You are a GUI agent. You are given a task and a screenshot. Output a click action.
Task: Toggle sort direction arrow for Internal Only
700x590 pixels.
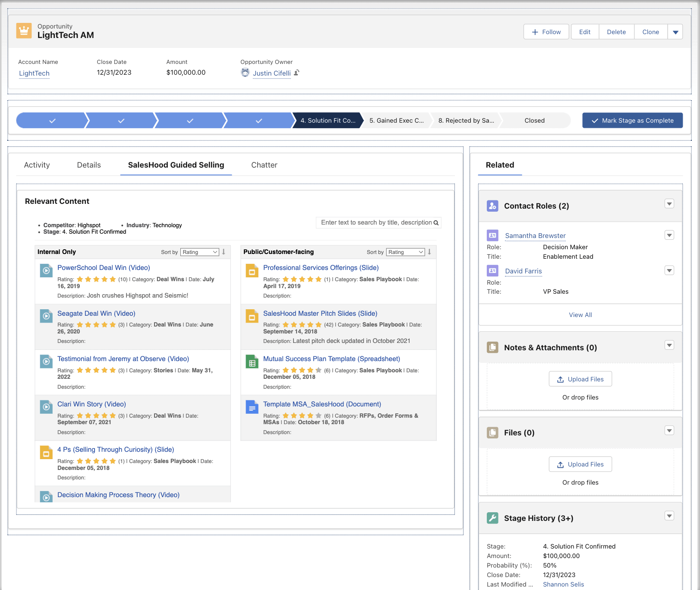pyautogui.click(x=224, y=252)
